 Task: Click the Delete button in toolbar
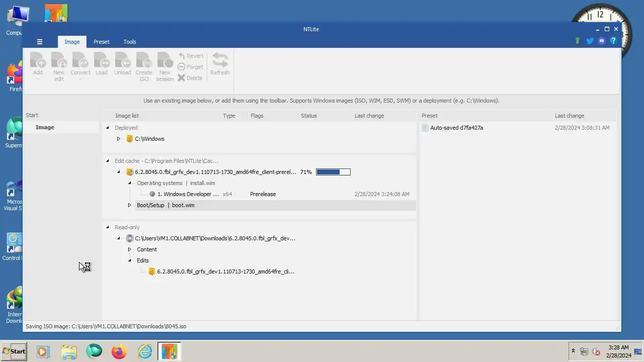point(190,78)
